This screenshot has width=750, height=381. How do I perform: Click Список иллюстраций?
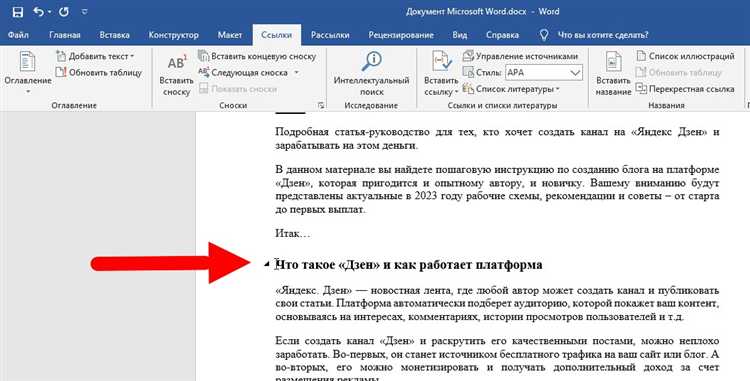685,56
